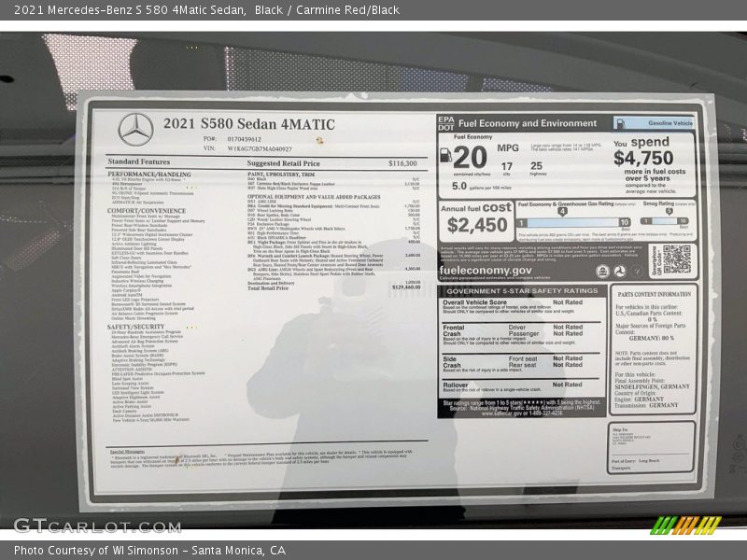Screen dimensions: 747x560
Task: Click the '5.0 gallons per 100 miles' line
Action: 482,186
